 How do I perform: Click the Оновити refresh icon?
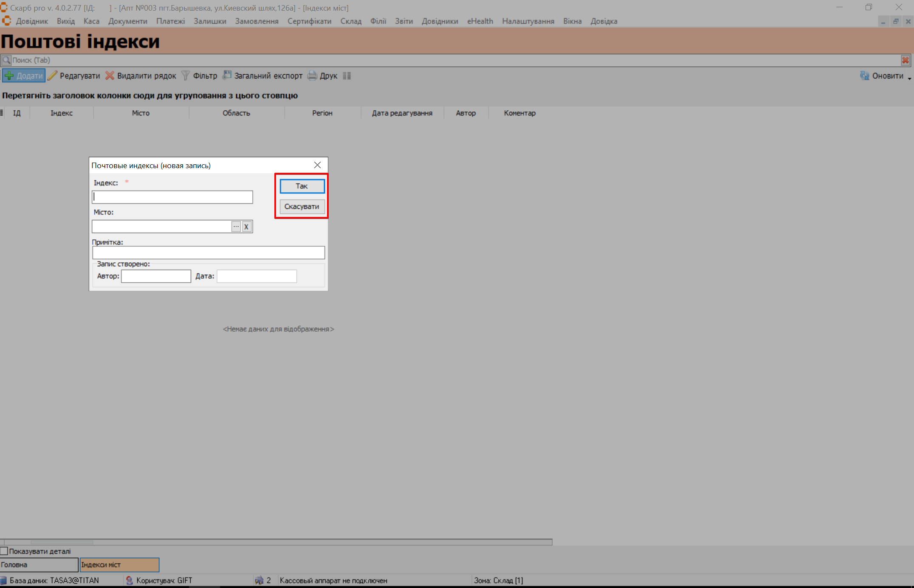click(864, 76)
